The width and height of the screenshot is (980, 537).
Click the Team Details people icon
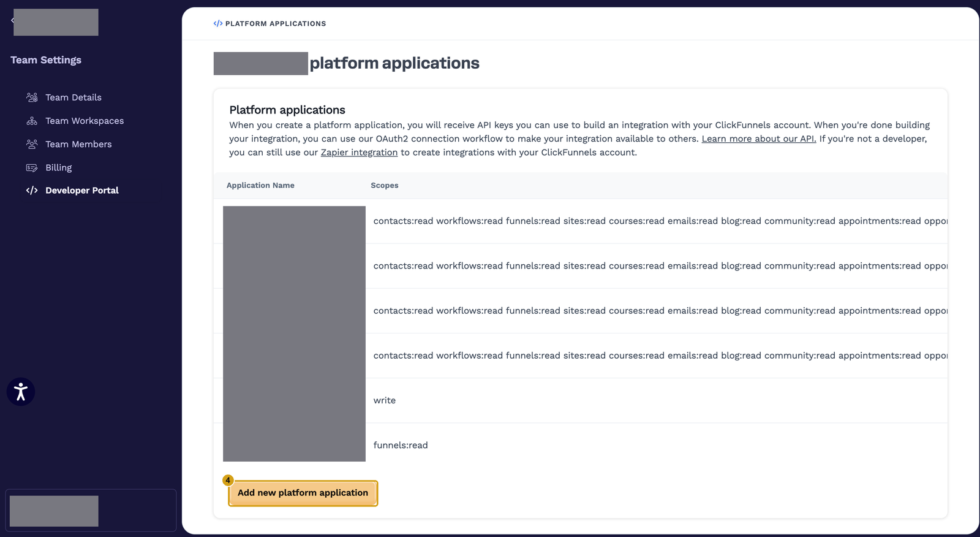[32, 97]
